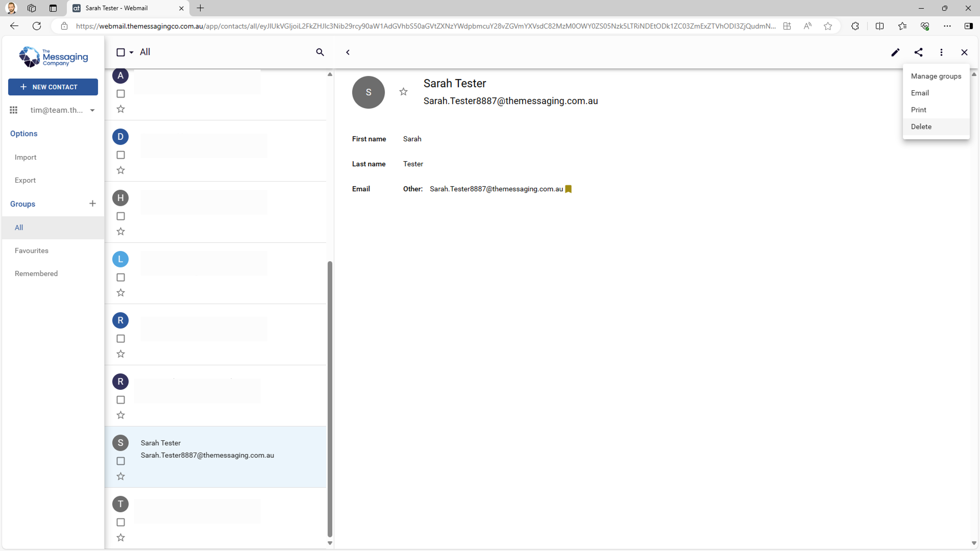Open the Favourites group

(x=53, y=251)
